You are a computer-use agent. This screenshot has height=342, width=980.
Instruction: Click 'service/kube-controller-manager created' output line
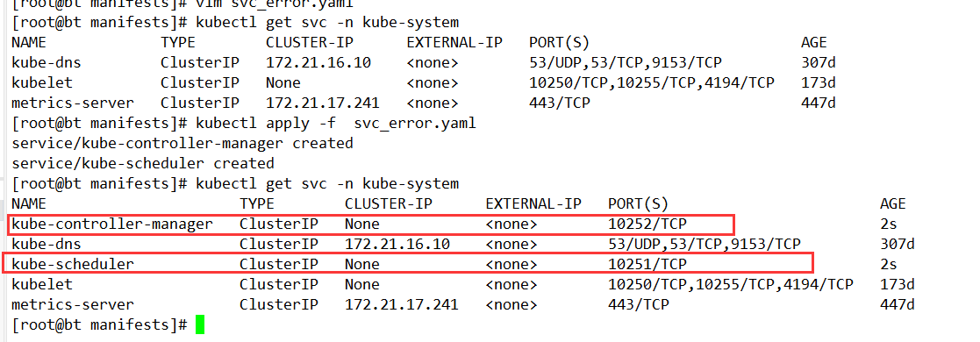tap(182, 143)
